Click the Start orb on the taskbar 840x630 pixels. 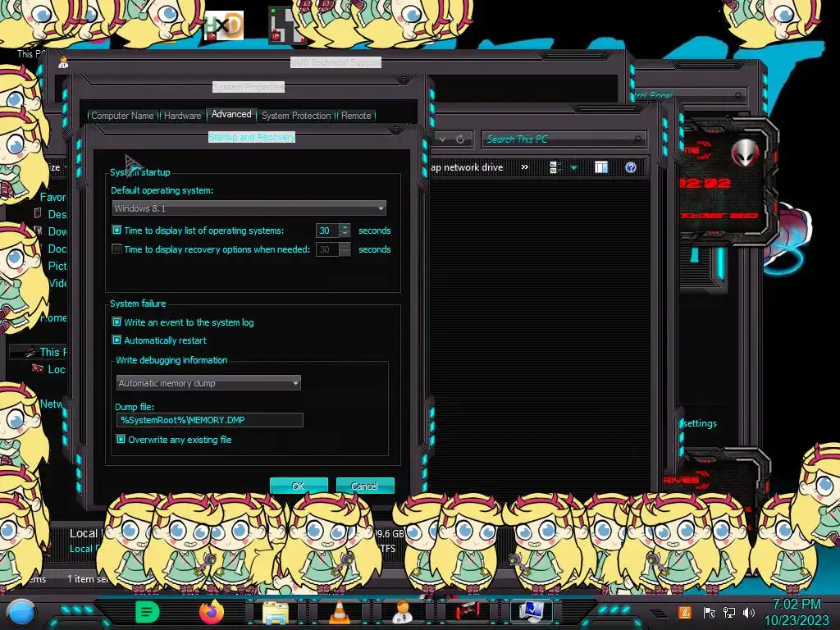coord(21,612)
